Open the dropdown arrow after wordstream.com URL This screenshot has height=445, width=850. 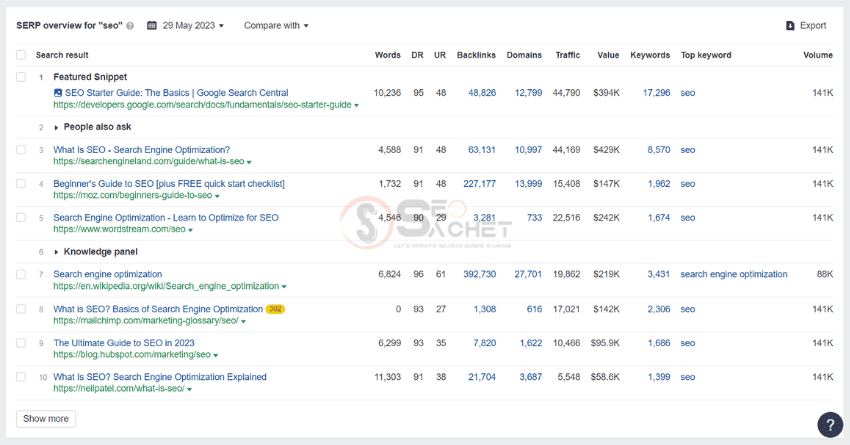[x=190, y=230]
